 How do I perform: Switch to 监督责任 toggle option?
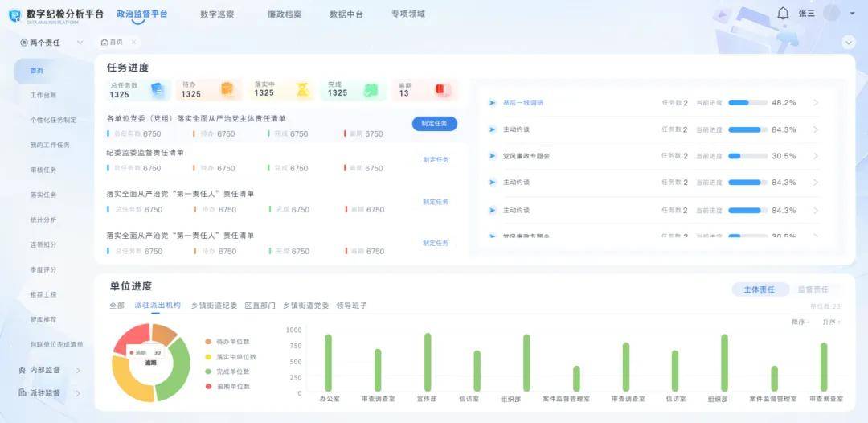[812, 290]
